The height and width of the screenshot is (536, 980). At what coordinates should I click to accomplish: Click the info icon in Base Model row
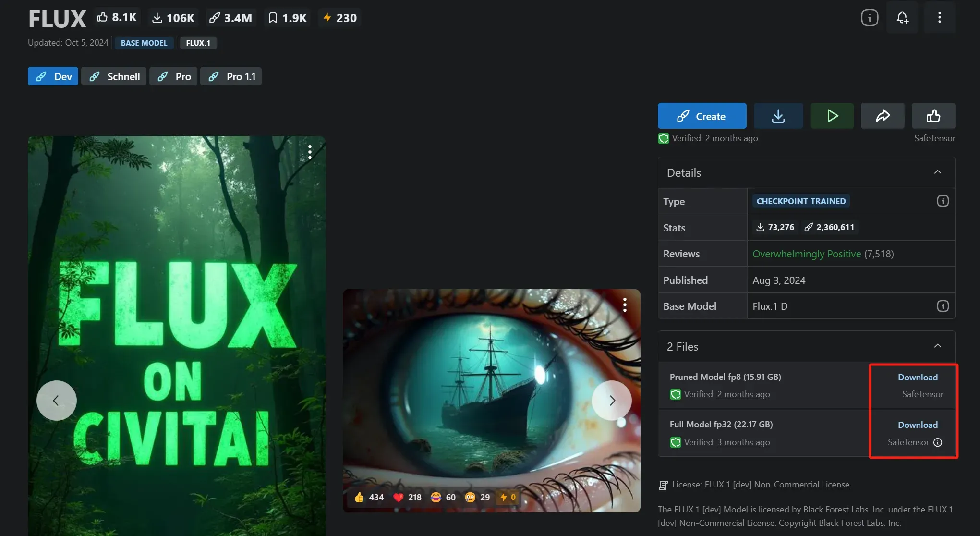[x=943, y=306]
